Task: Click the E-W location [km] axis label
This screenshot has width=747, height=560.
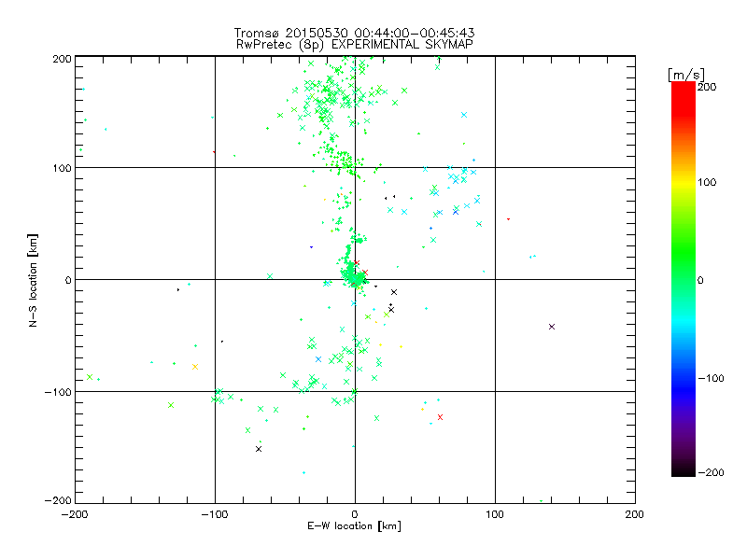Action: [x=354, y=526]
